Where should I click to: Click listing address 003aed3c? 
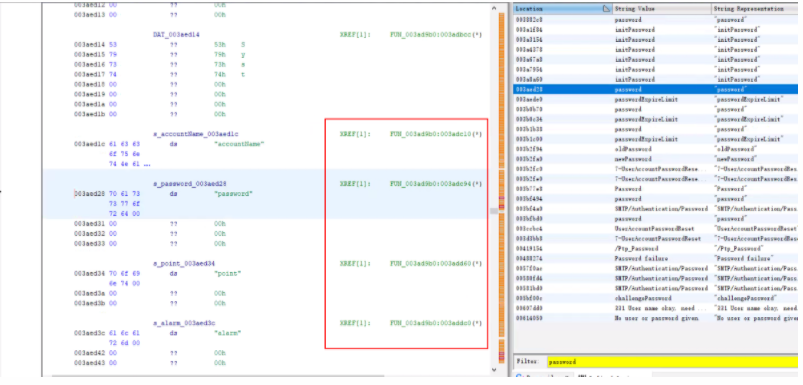[x=89, y=333]
